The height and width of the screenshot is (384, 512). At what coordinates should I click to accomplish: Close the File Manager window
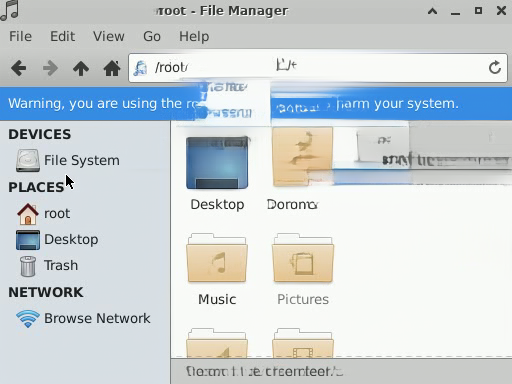pyautogui.click(x=501, y=11)
